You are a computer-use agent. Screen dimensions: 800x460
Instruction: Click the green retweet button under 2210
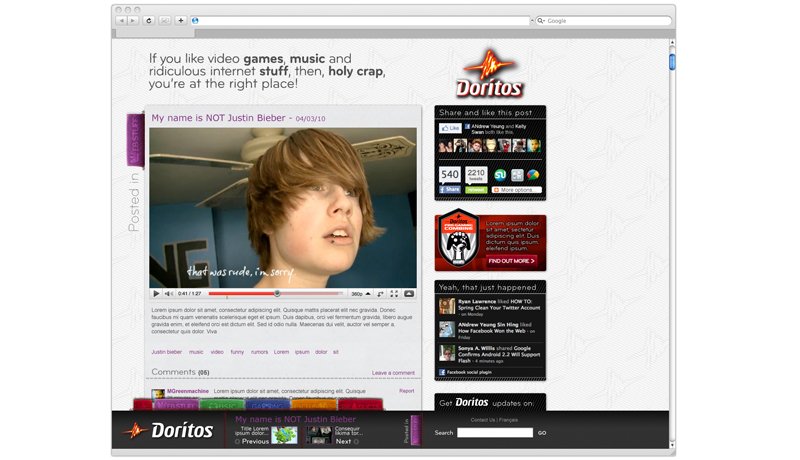pos(476,190)
